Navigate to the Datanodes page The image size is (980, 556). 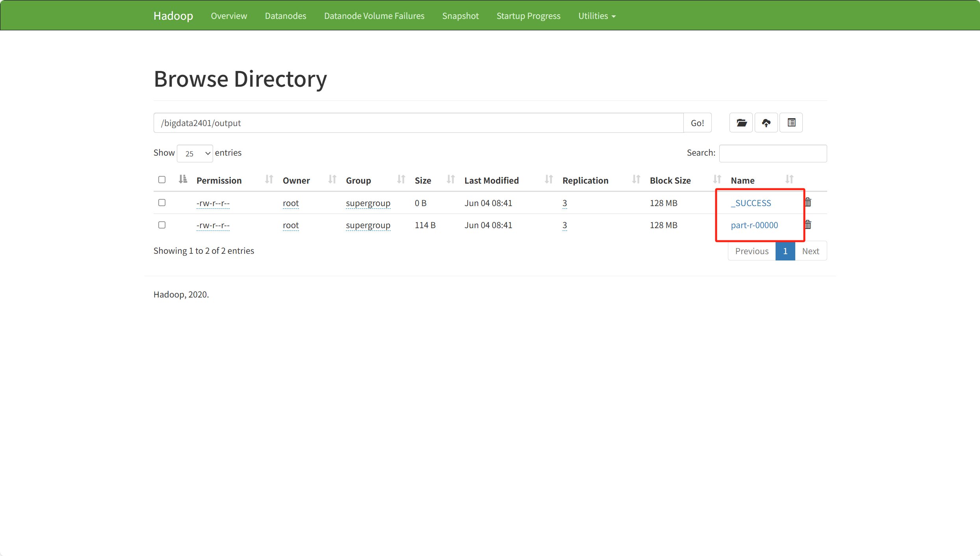pos(285,16)
